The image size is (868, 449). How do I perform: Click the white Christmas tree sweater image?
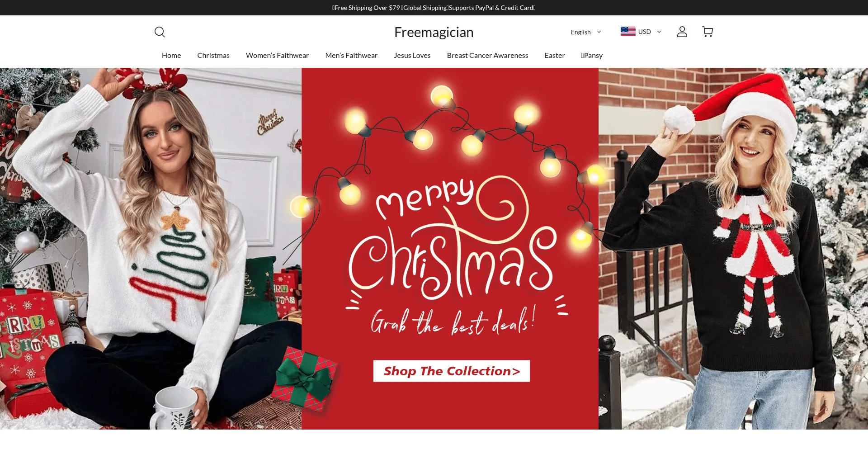coord(151,249)
